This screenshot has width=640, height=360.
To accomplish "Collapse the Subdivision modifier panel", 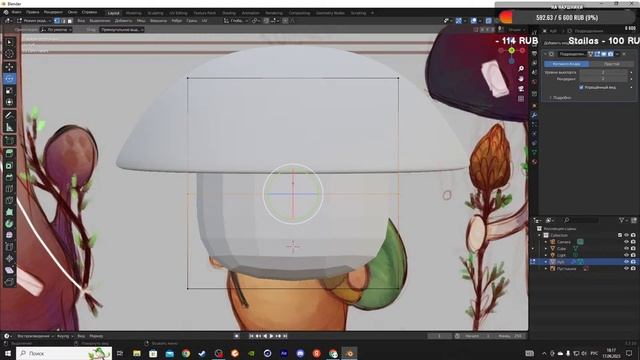I will tap(545, 54).
